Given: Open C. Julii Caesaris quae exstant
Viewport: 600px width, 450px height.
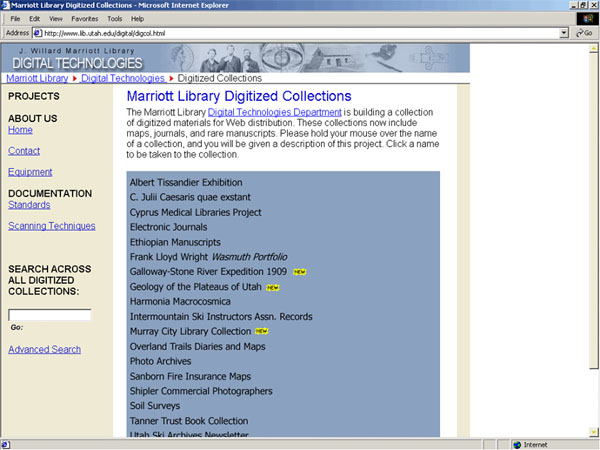Looking at the screenshot, I should coord(190,197).
